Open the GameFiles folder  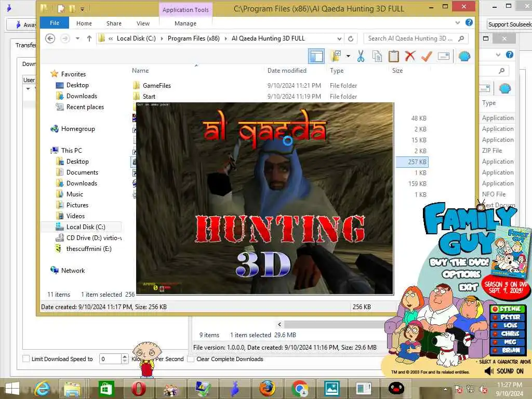157,86
